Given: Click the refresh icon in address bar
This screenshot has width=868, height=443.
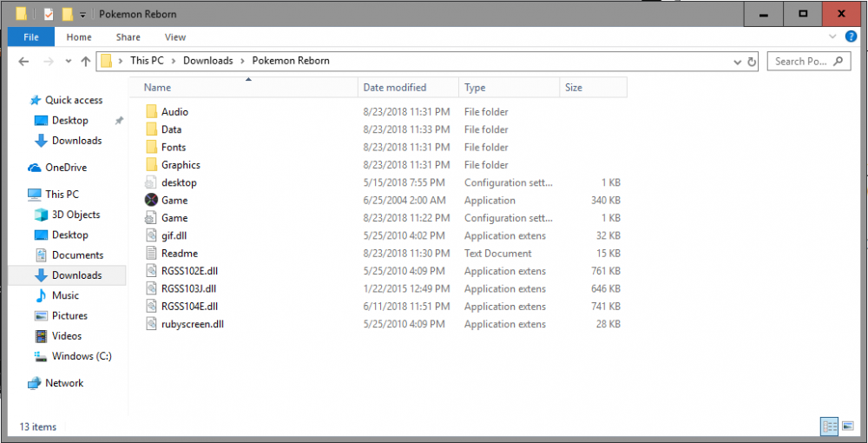Looking at the screenshot, I should click(751, 62).
